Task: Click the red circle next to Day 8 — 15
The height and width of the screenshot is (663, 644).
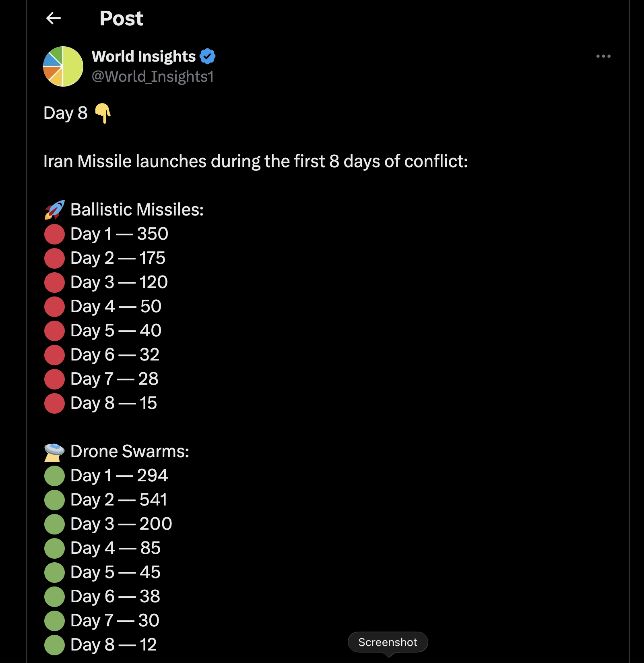Action: coord(54,403)
